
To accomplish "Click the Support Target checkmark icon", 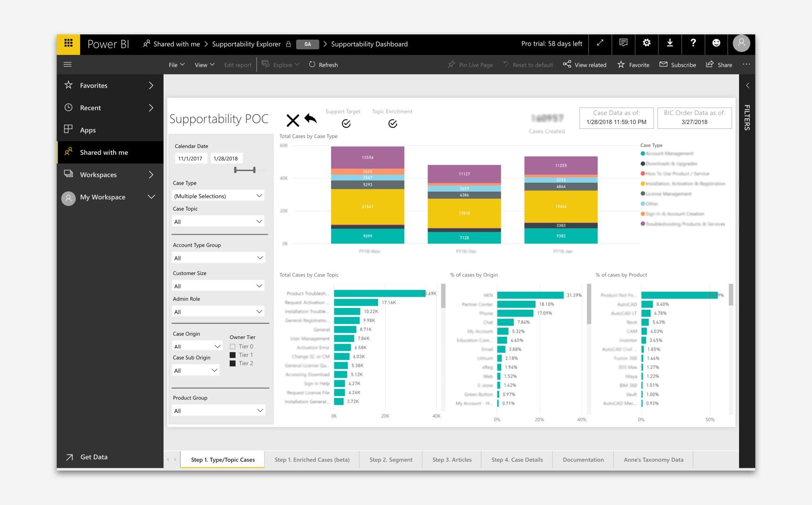I will (346, 124).
